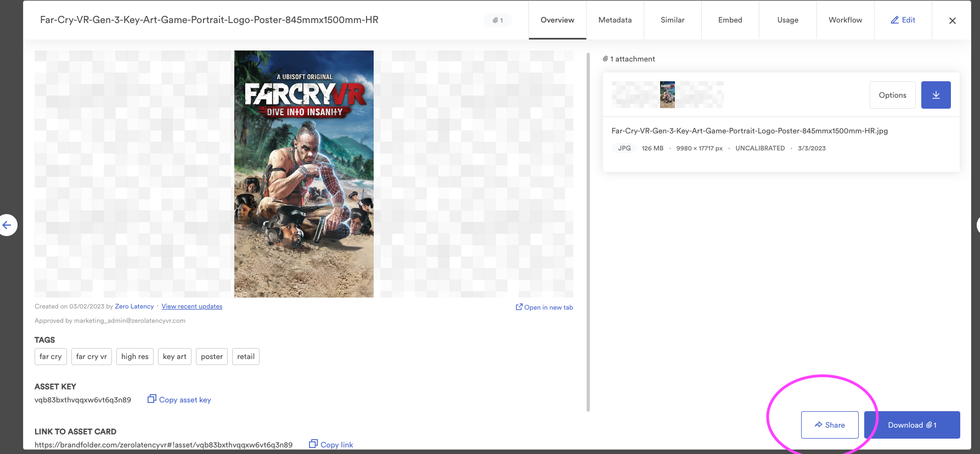The width and height of the screenshot is (980, 454).
Task: Click the 3/3/2023 attachment date
Action: (x=812, y=148)
